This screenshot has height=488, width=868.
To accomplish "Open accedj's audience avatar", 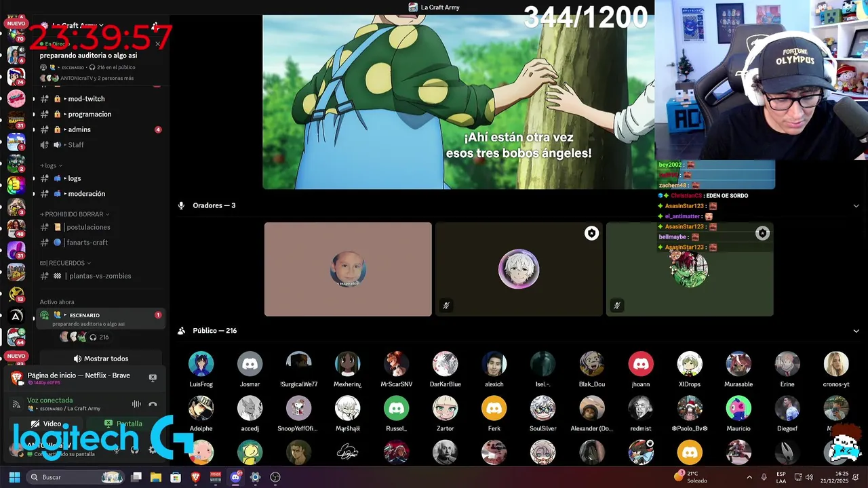I will [250, 408].
